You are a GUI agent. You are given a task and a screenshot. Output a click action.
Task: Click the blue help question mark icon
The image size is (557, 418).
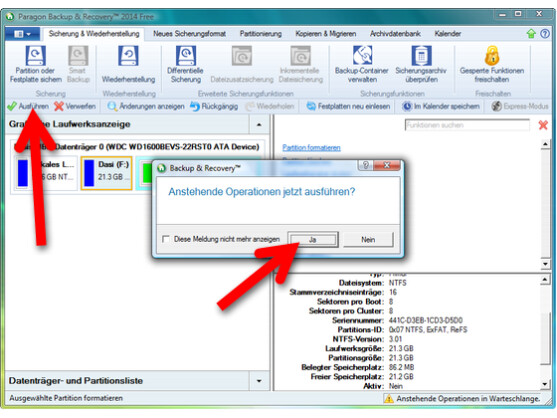tap(545, 34)
